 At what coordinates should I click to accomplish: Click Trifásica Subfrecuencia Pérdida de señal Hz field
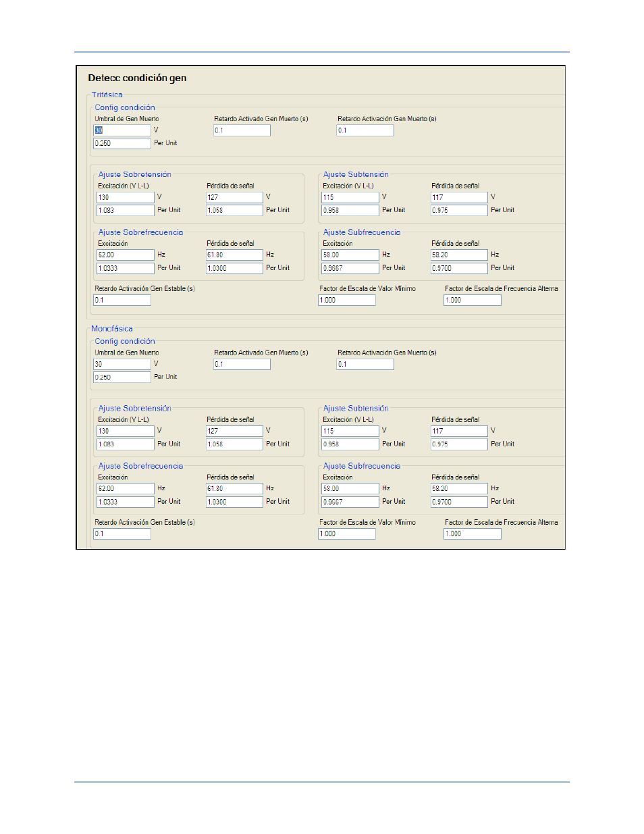coord(459,255)
